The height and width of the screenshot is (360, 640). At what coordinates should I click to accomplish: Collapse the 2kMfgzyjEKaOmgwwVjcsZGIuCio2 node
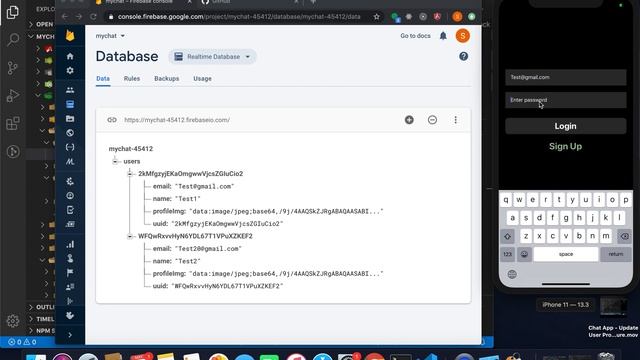tap(130, 174)
